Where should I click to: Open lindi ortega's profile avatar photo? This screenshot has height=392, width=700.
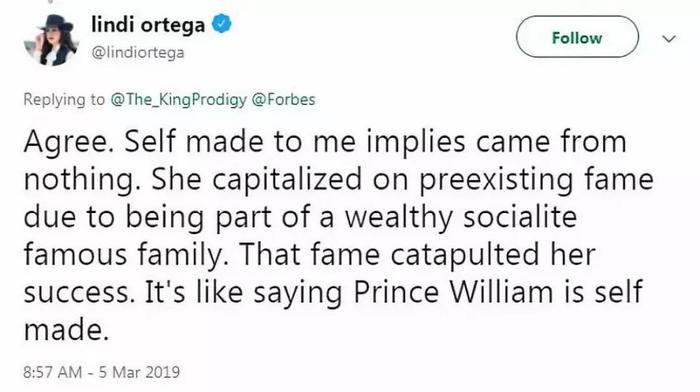click(x=51, y=39)
